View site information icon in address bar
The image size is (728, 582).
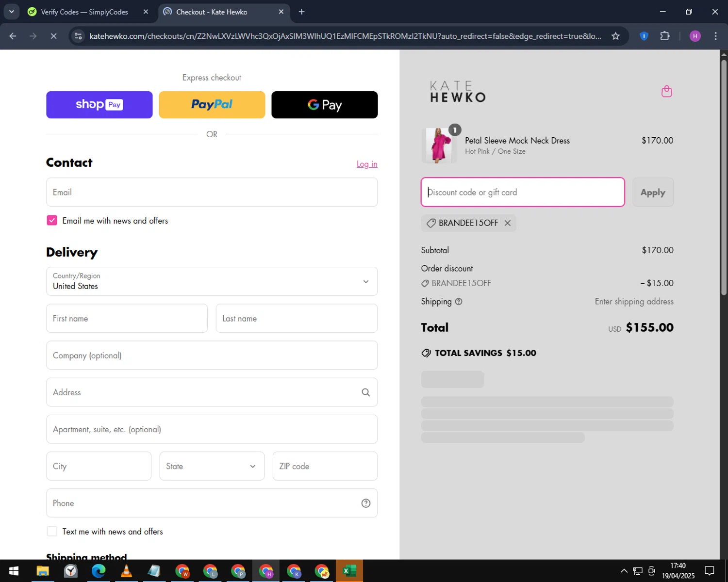78,36
